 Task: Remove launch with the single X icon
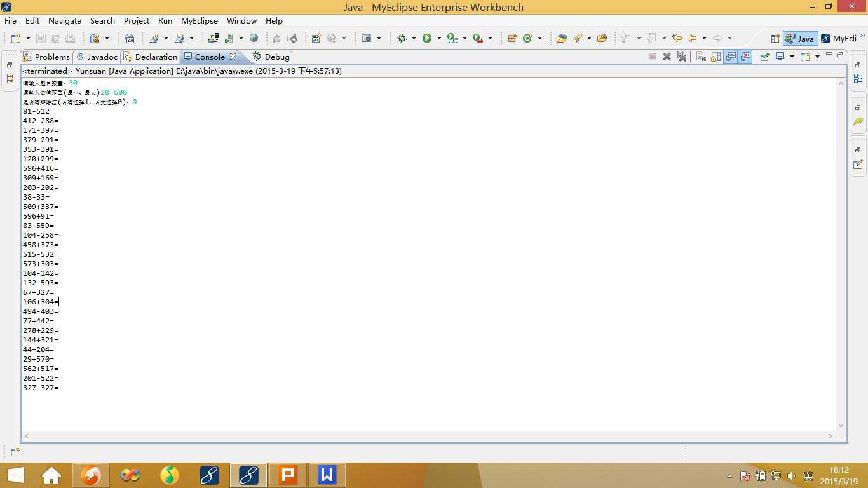point(667,57)
